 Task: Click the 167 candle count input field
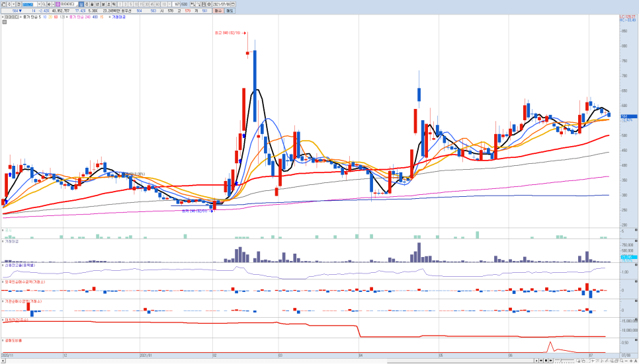click(176, 4)
